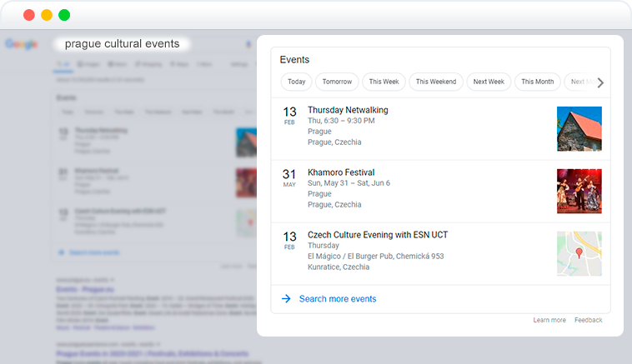This screenshot has width=632, height=364.
Task: Click the 31 MAY date of Khamoro Festival
Action: click(x=289, y=177)
